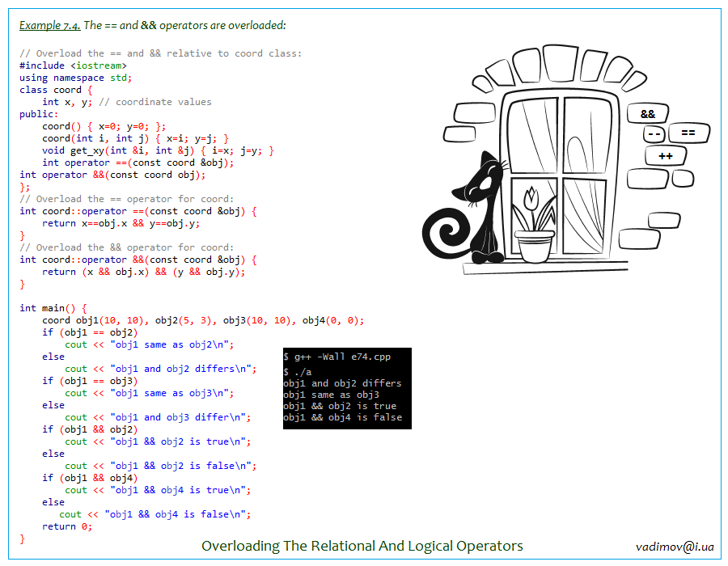
Task: Click the '$ ./a' terminal command
Action: [298, 372]
